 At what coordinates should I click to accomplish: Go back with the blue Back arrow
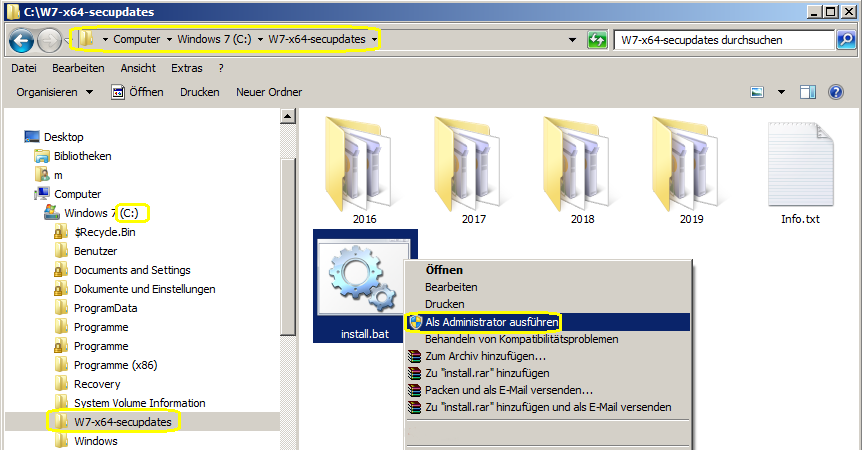(x=21, y=40)
